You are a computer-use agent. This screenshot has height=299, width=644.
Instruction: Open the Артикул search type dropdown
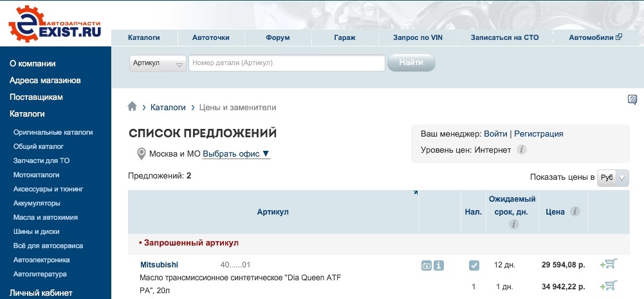(158, 63)
